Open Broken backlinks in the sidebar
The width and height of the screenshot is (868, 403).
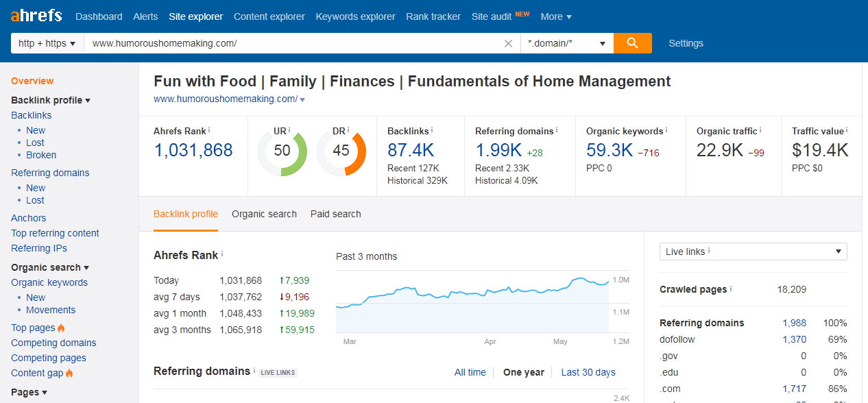point(41,155)
